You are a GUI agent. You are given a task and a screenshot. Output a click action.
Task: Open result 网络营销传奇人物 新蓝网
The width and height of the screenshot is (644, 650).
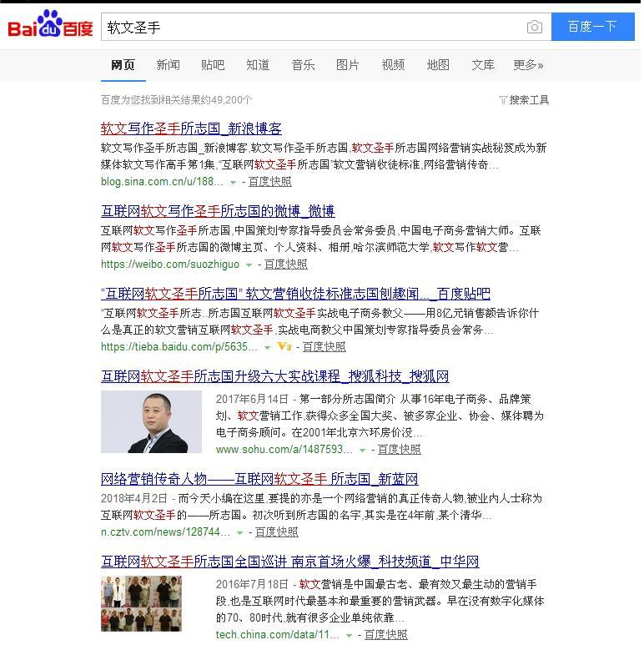pyautogui.click(x=259, y=479)
